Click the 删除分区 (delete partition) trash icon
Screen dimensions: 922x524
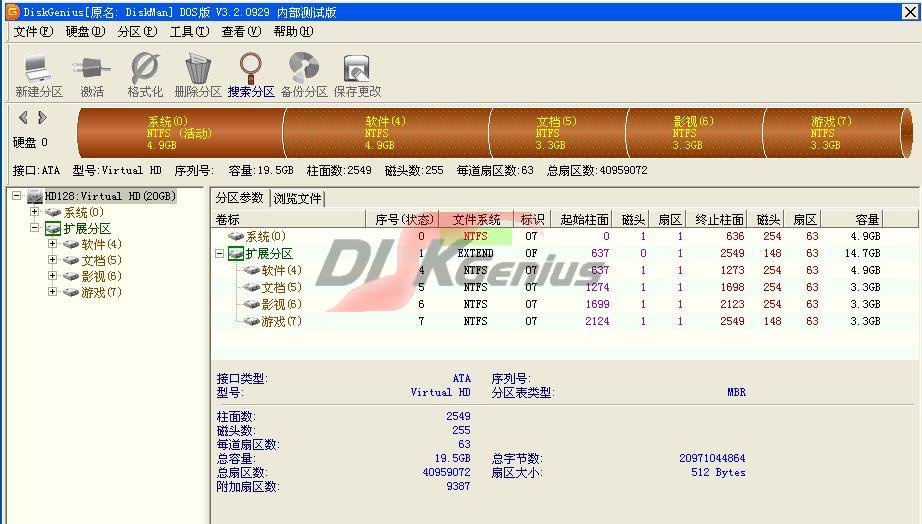coord(198,68)
